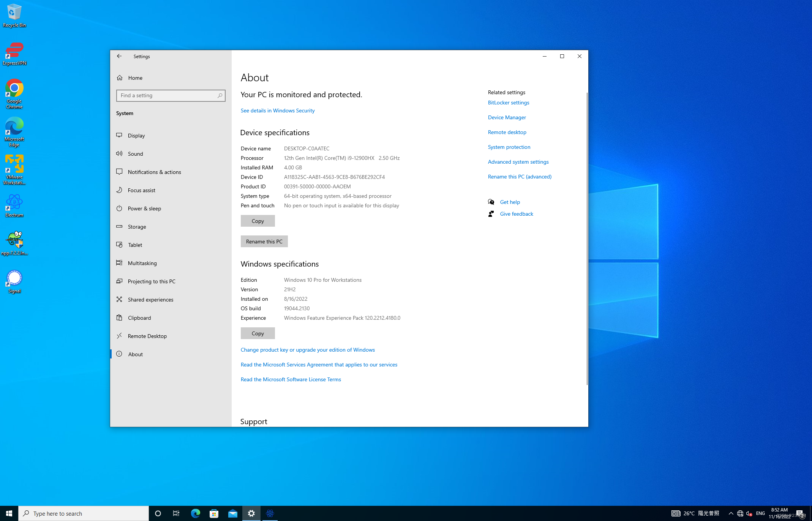The height and width of the screenshot is (521, 812).
Task: Open Change product key or upgrade link
Action: pos(307,350)
